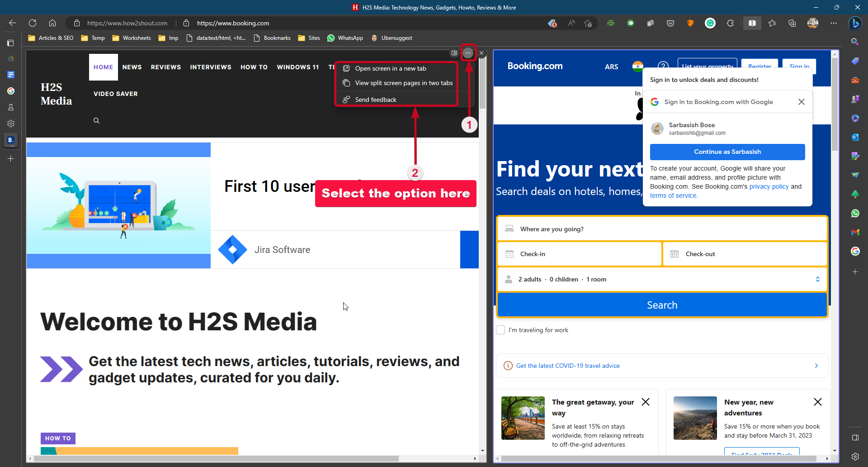Screen dimensions: 868x467
Task: Open the ARS currency selector on Booking.com
Action: pyautogui.click(x=611, y=67)
